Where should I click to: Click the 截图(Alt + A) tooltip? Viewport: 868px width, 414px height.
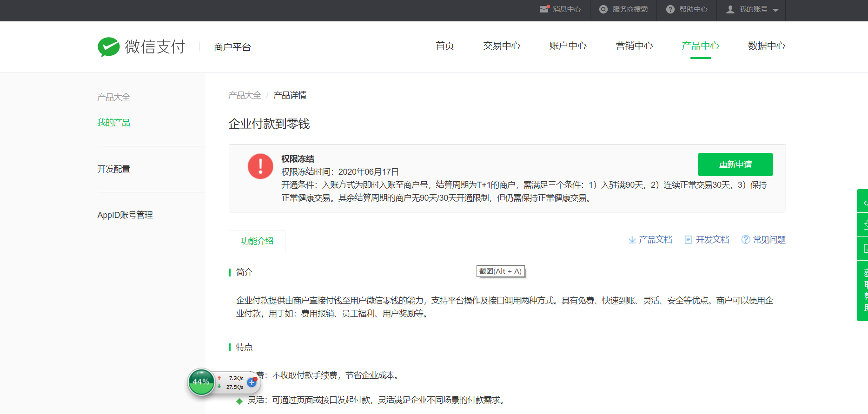click(x=501, y=271)
